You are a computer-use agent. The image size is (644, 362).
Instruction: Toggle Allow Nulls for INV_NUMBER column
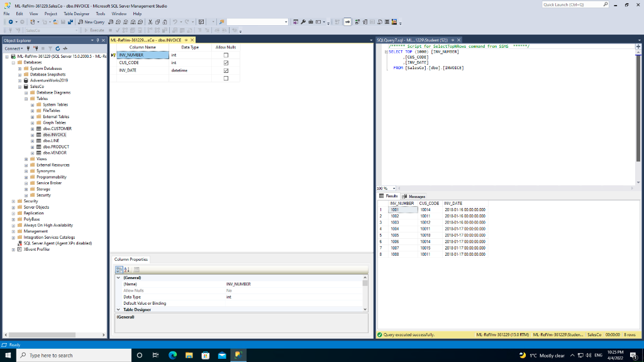coord(226,55)
